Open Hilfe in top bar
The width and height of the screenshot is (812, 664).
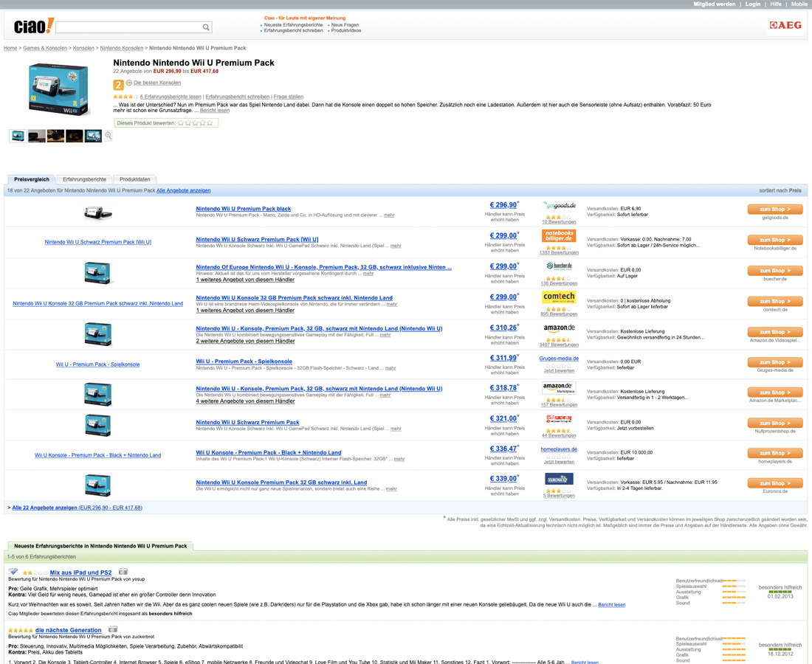point(776,4)
